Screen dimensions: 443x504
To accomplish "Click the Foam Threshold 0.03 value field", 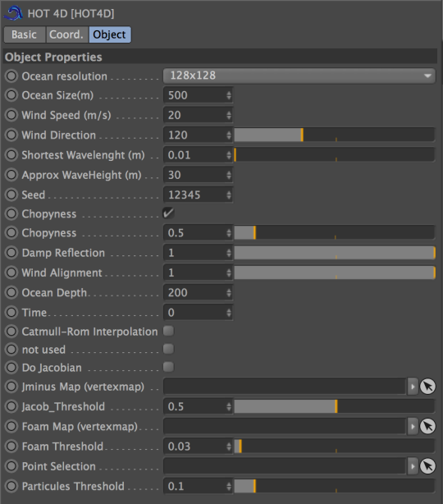I will click(198, 447).
